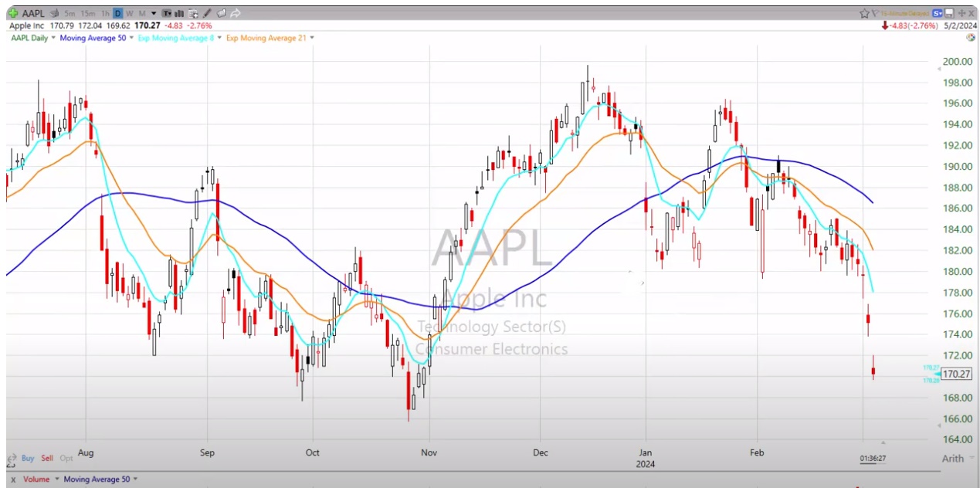Click the 186.00 price axis label

click(957, 208)
